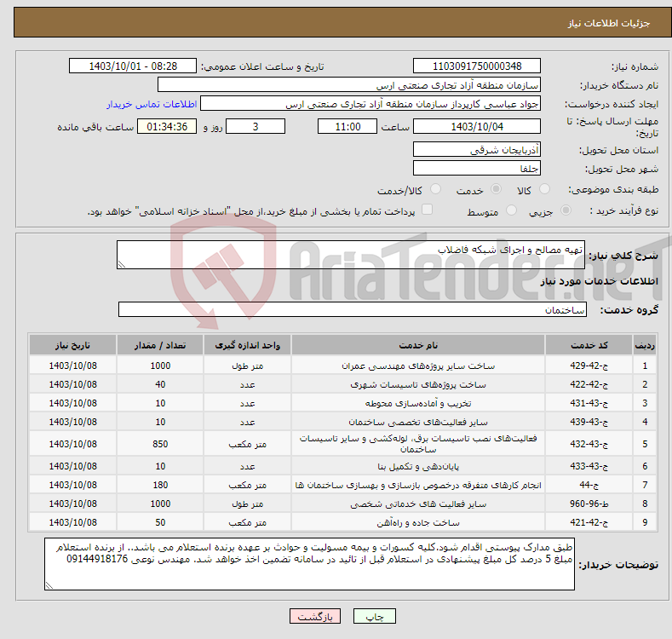Click service name ساخت جاده و راه‌آهن

click(x=418, y=523)
